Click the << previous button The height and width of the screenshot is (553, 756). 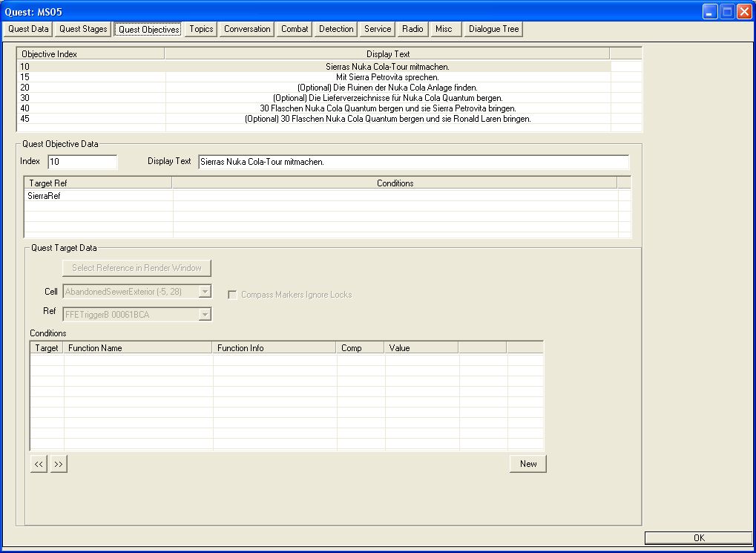[39, 464]
